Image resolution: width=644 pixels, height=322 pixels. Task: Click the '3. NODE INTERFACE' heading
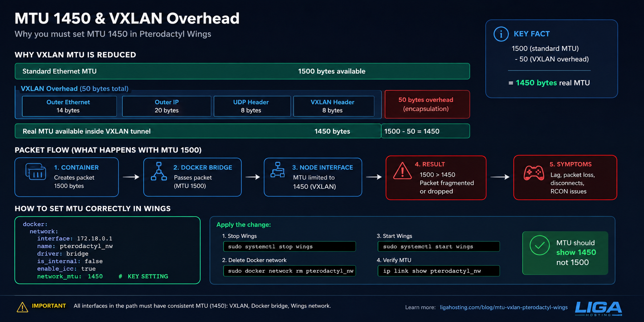coord(322,167)
